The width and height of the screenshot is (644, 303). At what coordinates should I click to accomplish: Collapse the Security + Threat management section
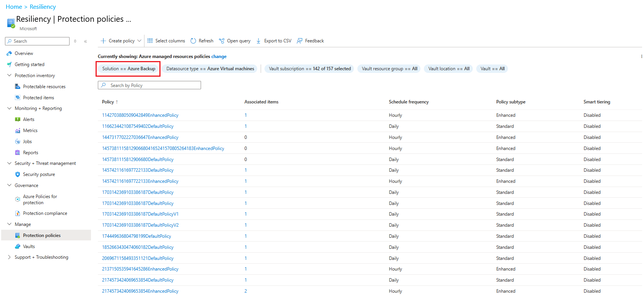9,163
